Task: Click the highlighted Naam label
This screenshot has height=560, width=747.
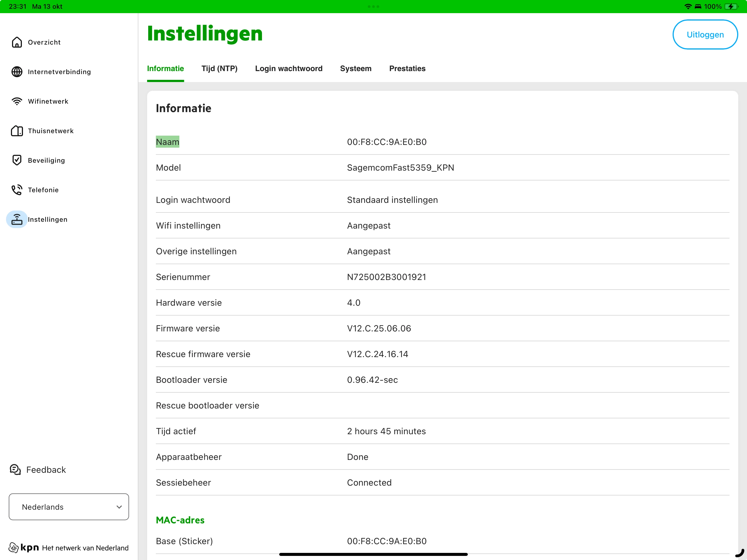Action: (x=168, y=142)
